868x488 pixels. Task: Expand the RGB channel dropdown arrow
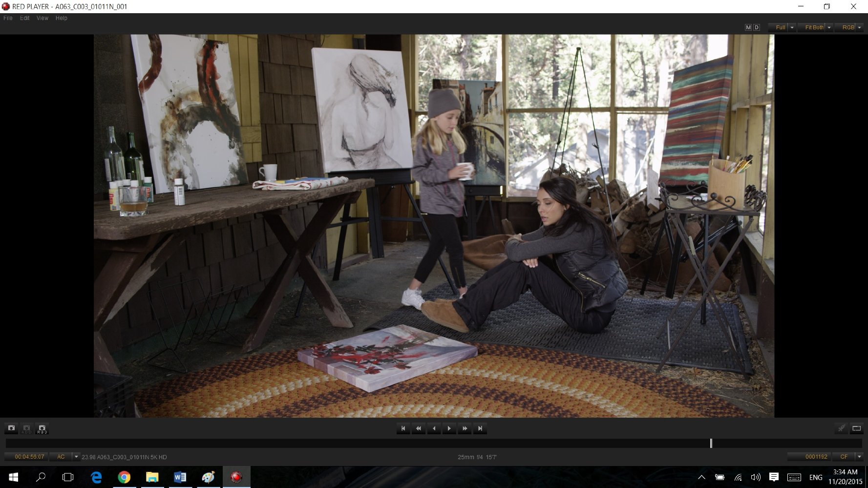[x=860, y=27]
